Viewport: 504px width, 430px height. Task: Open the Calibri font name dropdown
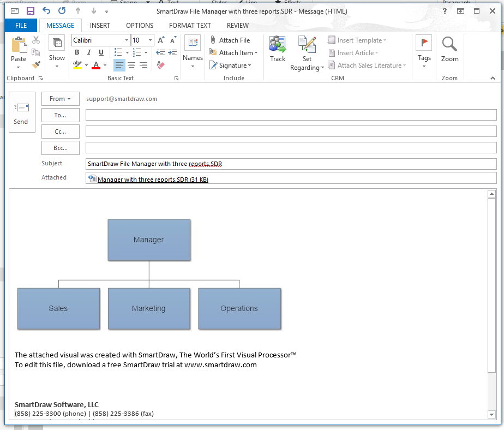coord(127,40)
